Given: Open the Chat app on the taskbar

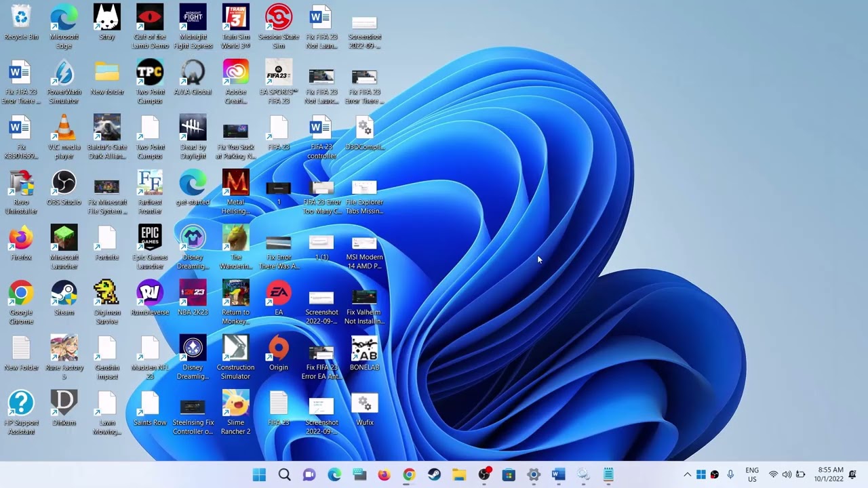Looking at the screenshot, I should (x=309, y=475).
